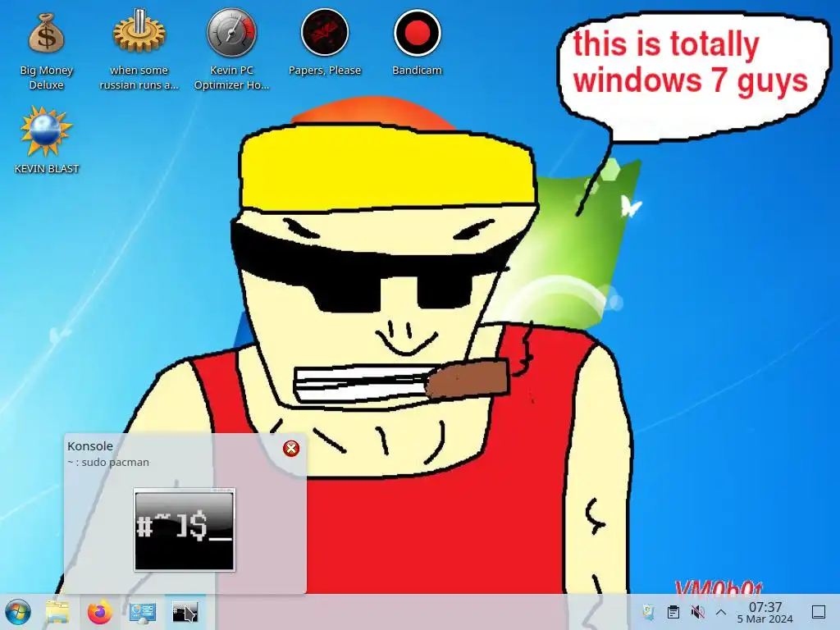Screen dimensions: 840x630
Task: Click '~ : sudo pacman' preview subtitle
Action: pos(108,462)
